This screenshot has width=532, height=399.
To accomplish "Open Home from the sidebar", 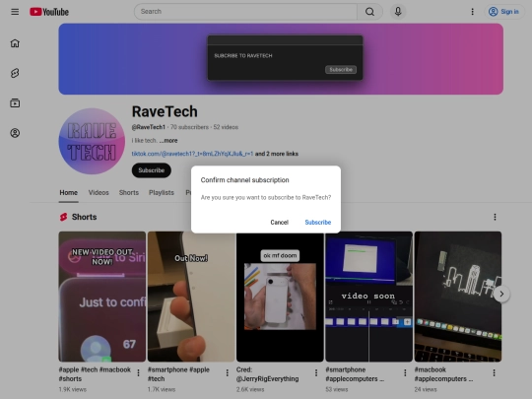I will coord(15,43).
